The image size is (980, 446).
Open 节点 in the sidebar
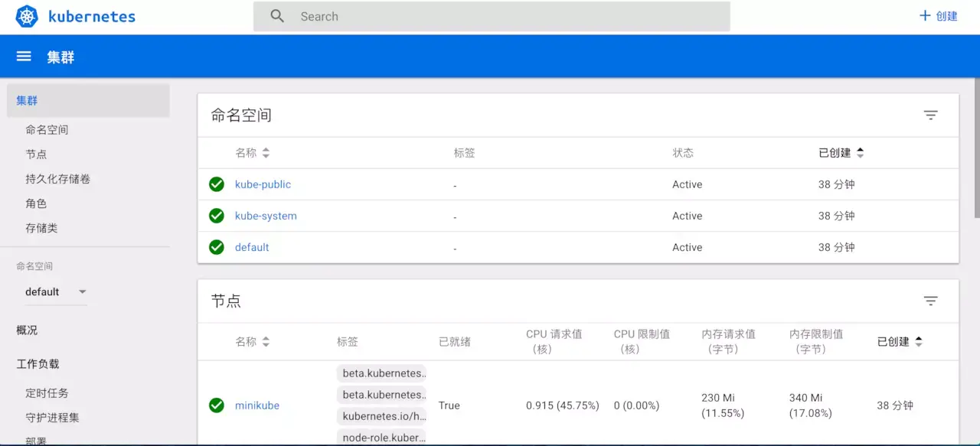(36, 155)
